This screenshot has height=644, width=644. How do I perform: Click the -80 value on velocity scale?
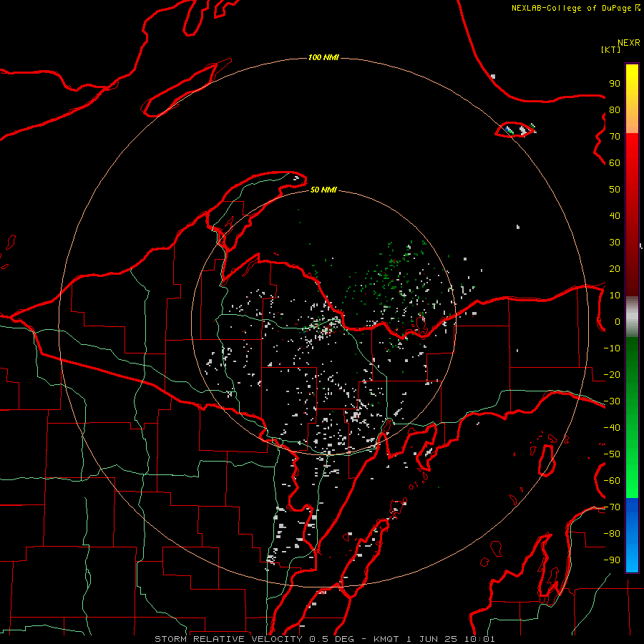click(612, 534)
